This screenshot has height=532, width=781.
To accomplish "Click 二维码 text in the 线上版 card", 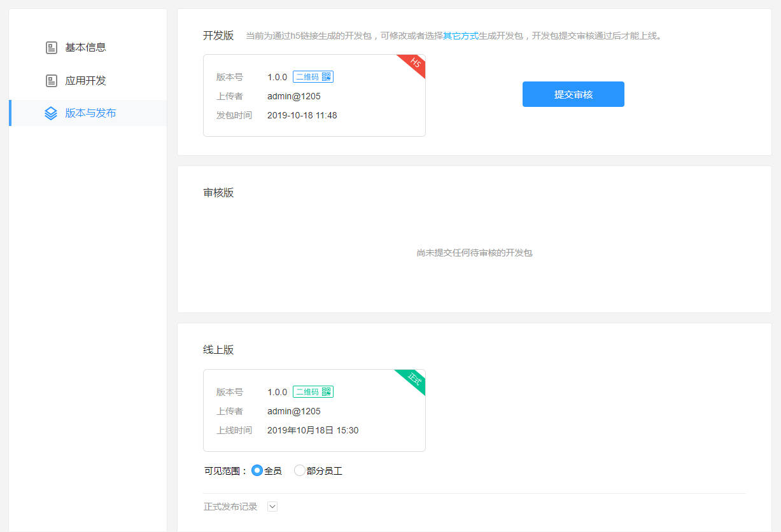I will 307,392.
